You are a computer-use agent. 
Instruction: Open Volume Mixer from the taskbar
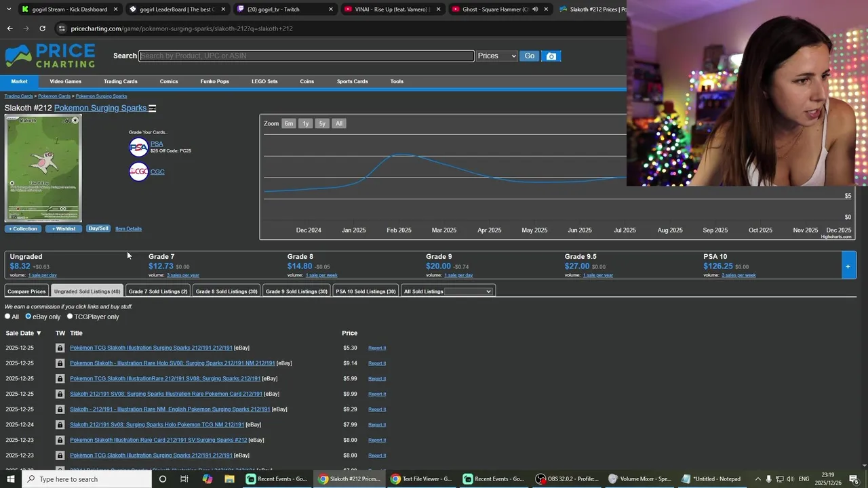point(639,479)
